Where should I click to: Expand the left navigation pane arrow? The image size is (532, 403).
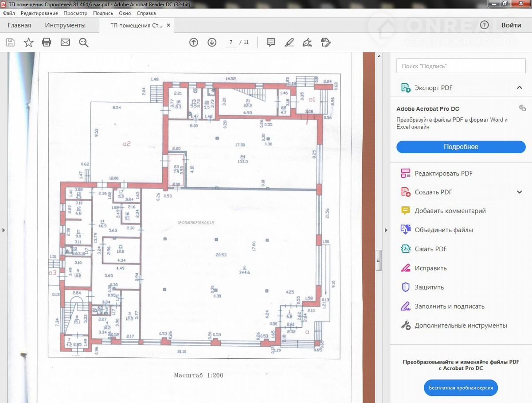pyautogui.click(x=4, y=230)
